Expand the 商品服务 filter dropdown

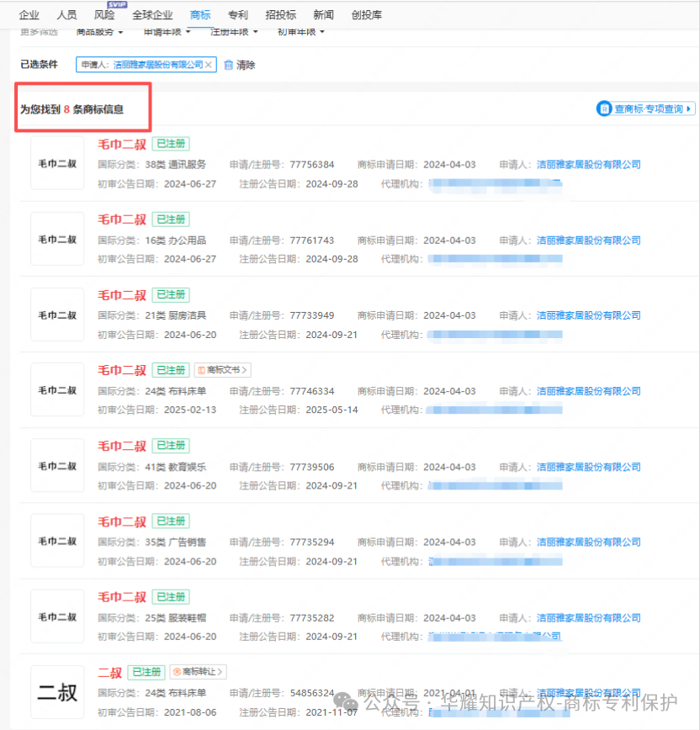pos(99,32)
